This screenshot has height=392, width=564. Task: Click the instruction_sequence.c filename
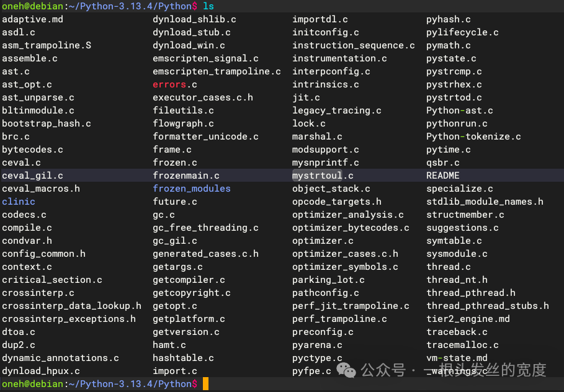[354, 45]
